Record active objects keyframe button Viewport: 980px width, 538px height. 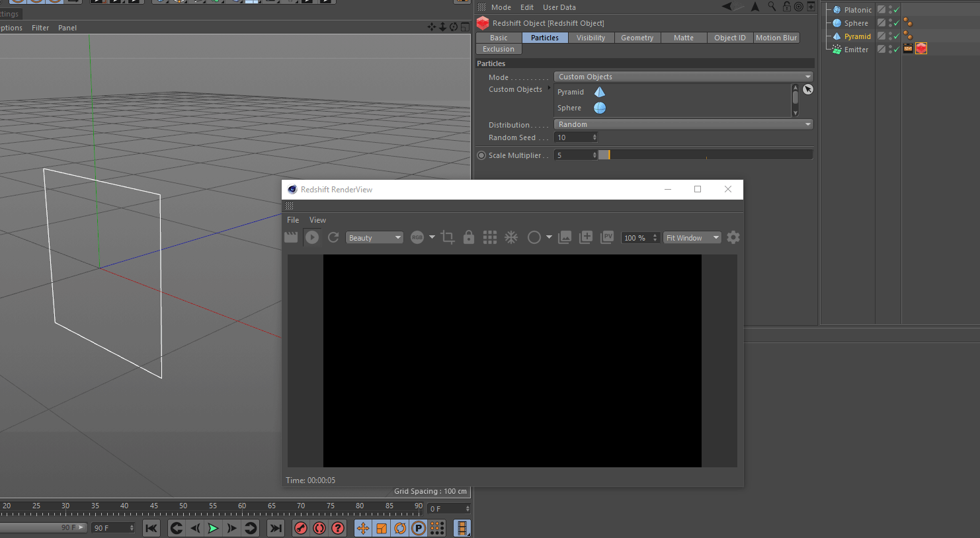(x=301, y=527)
